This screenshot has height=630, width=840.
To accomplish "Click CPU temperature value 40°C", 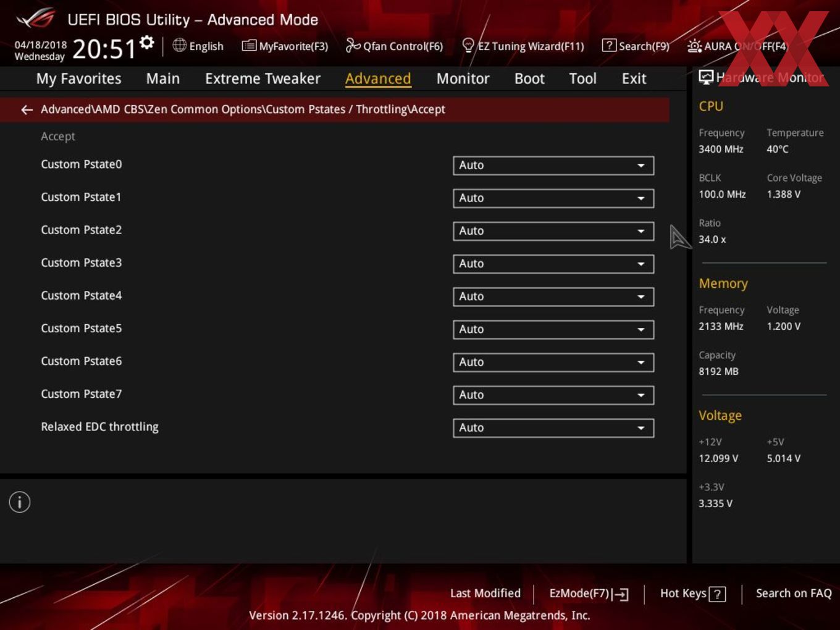I will (778, 149).
